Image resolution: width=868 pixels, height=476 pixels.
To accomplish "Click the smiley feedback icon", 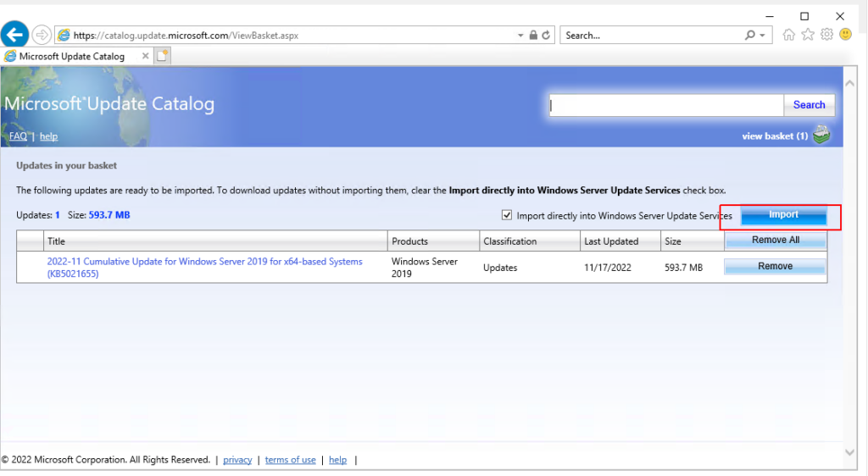I will tap(845, 35).
